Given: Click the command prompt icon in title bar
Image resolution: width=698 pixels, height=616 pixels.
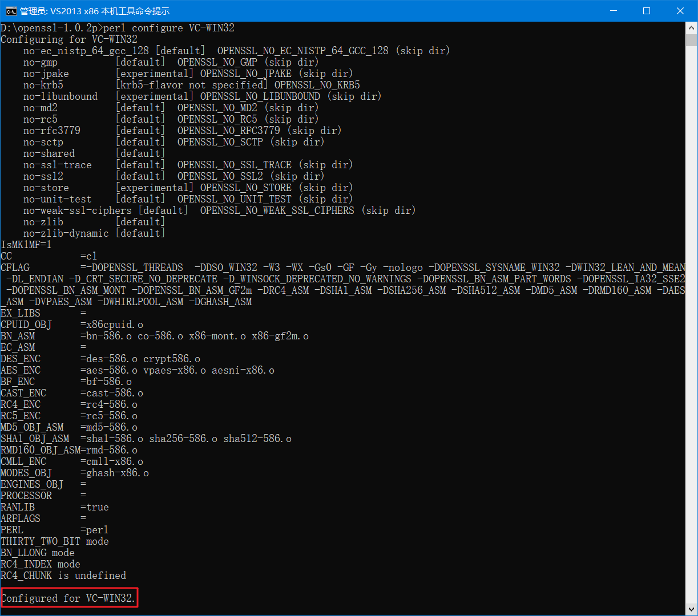Looking at the screenshot, I should click(x=10, y=11).
